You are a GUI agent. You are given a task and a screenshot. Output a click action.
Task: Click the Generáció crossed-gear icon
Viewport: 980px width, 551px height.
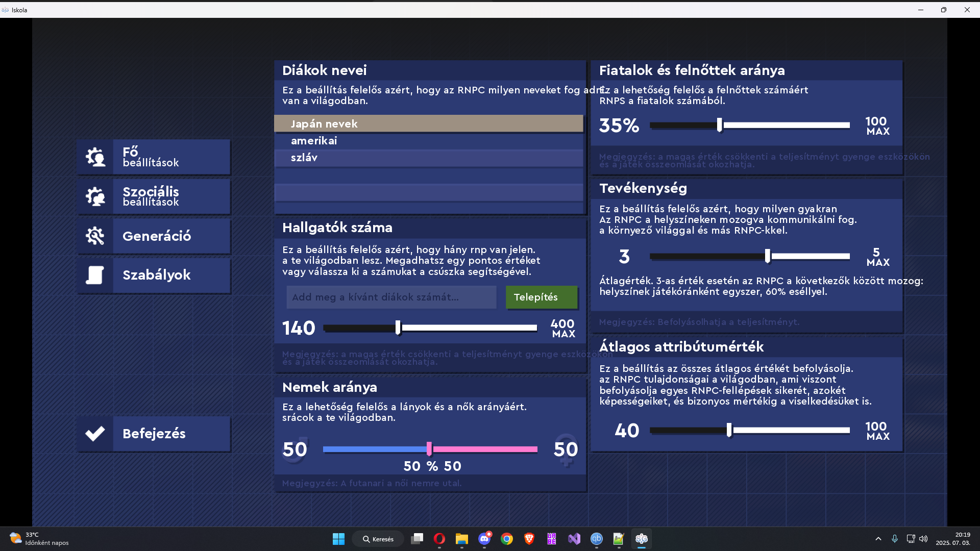(95, 236)
